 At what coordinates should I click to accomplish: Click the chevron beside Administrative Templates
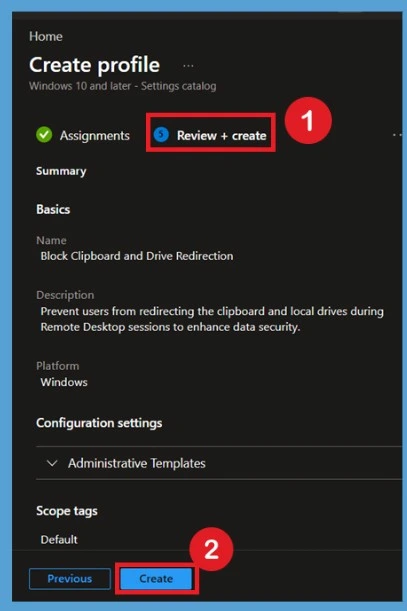point(52,463)
